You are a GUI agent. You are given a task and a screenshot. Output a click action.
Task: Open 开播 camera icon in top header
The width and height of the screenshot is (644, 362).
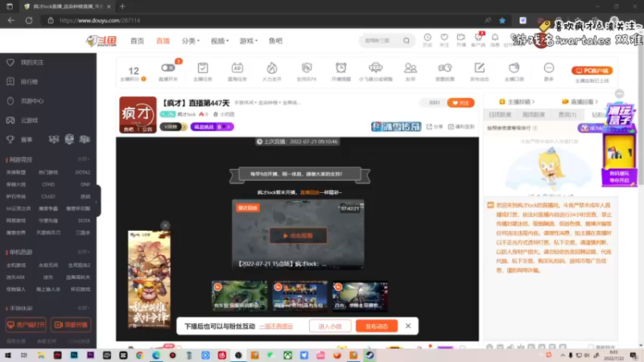click(460, 37)
